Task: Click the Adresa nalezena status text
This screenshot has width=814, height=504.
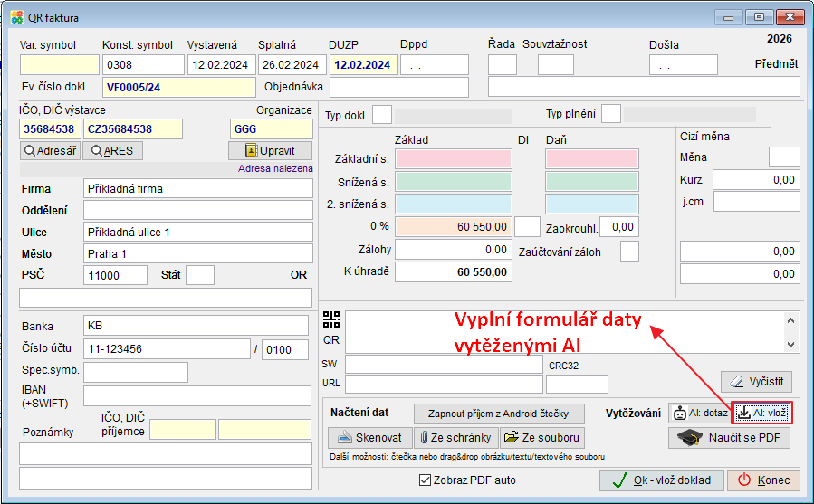Action: click(275, 168)
